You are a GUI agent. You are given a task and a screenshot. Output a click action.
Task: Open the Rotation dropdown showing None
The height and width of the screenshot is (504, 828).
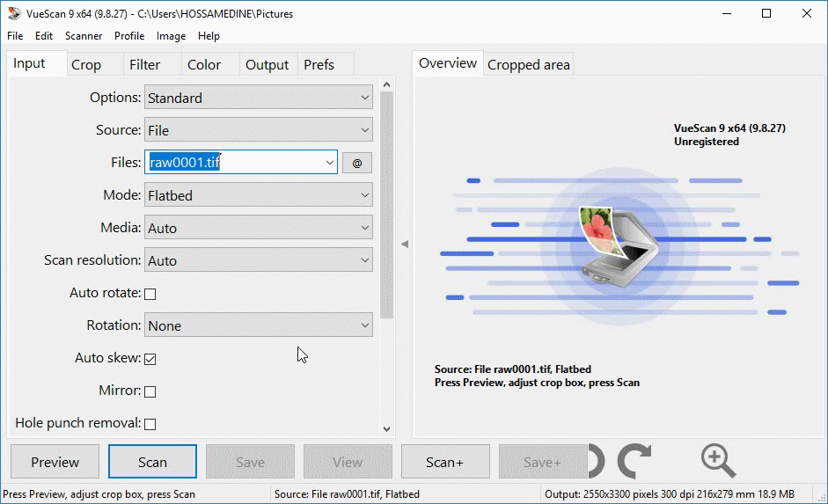[258, 325]
